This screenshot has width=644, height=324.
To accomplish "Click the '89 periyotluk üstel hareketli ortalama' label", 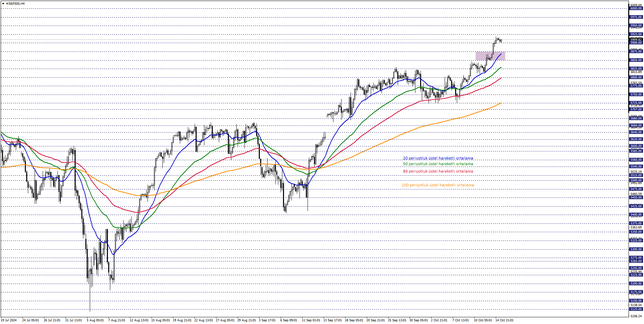I will [x=438, y=171].
